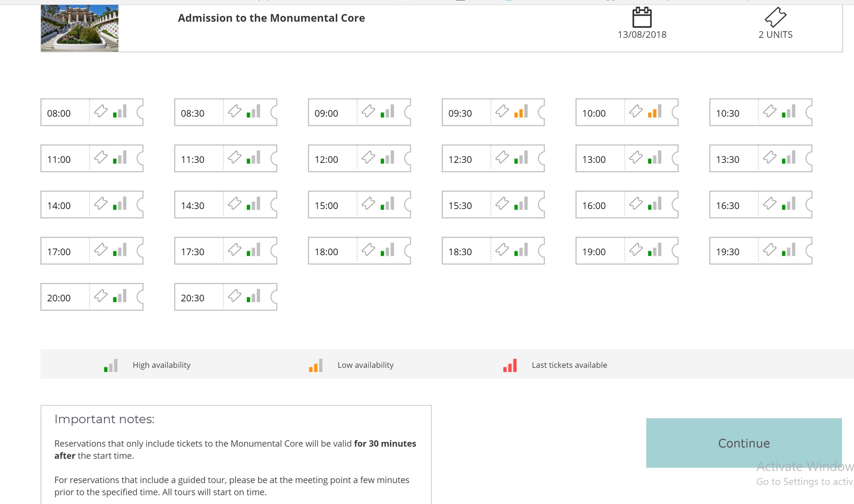
Task: Click the 18:00 time label
Action: pyautogui.click(x=326, y=252)
